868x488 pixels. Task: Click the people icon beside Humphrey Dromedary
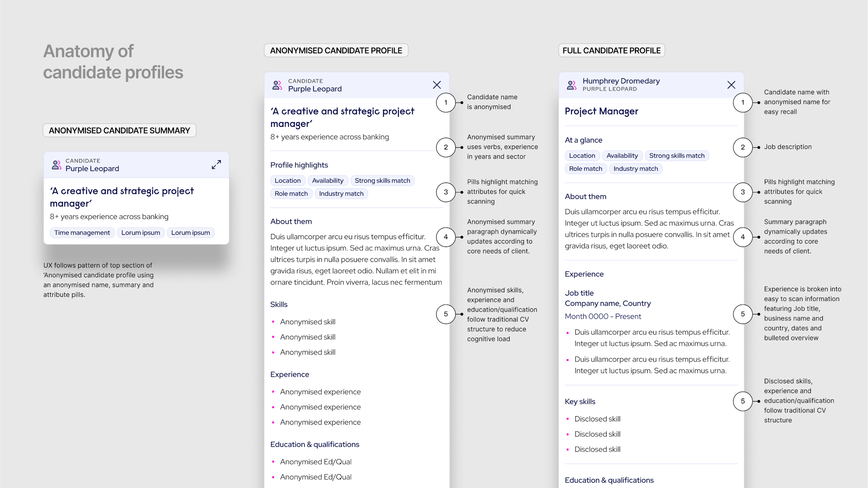[x=571, y=85]
